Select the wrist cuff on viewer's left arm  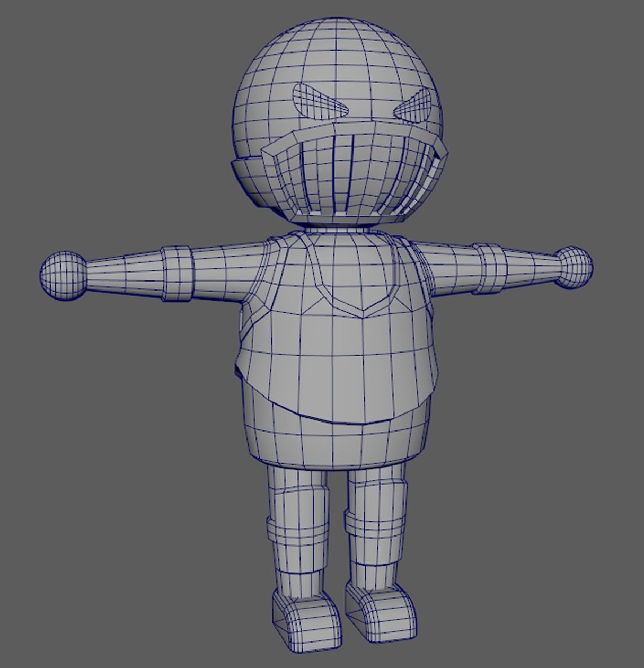coord(177,273)
